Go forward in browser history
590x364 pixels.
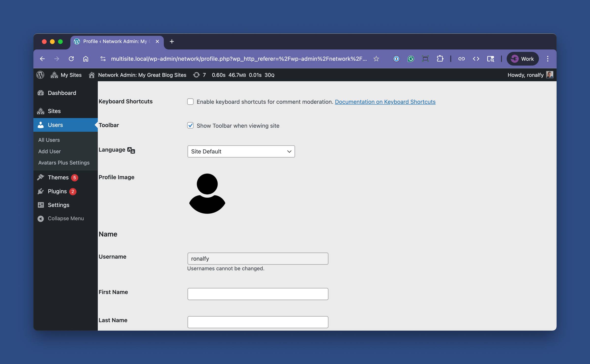pyautogui.click(x=57, y=59)
